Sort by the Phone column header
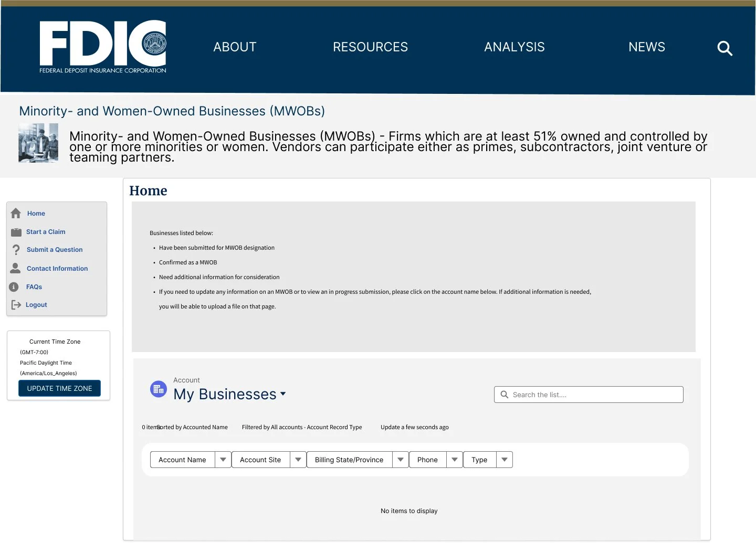Viewport: 756px width, 543px height. click(x=428, y=460)
